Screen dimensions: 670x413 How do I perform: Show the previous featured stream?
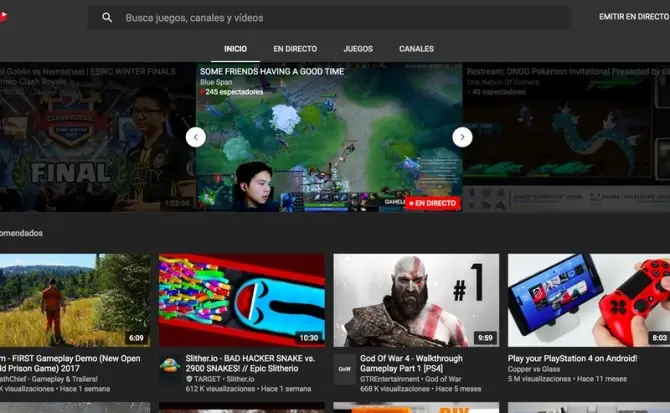click(x=196, y=137)
